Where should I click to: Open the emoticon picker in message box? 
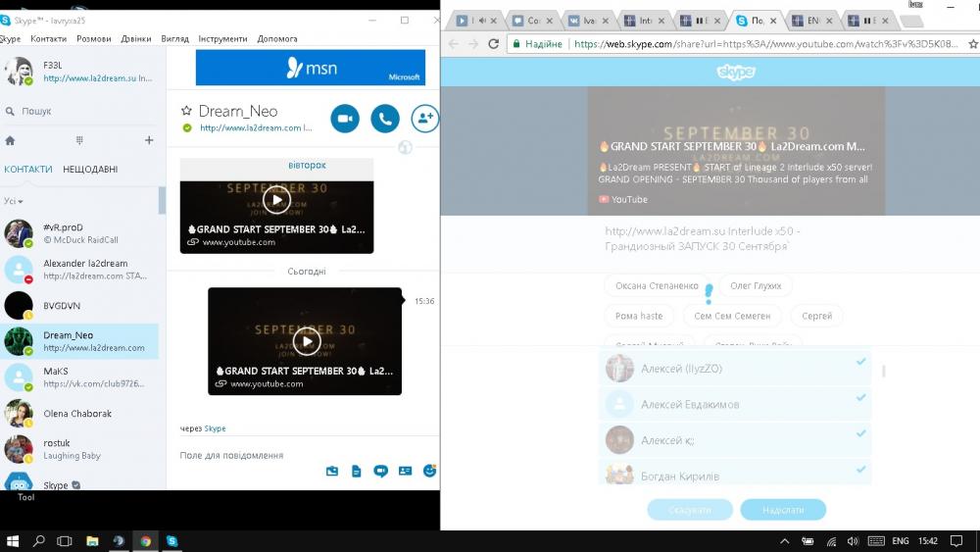(428, 471)
